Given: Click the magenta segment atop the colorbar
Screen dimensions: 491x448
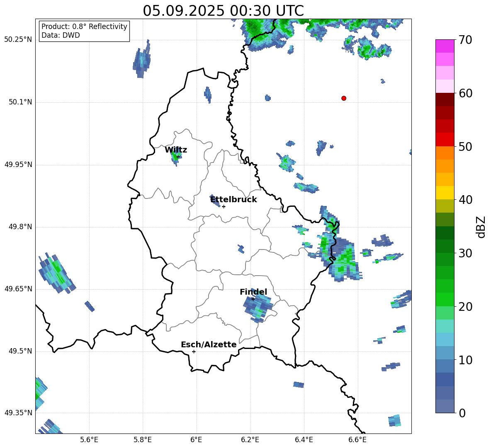Looking at the screenshot, I should coord(445,46).
